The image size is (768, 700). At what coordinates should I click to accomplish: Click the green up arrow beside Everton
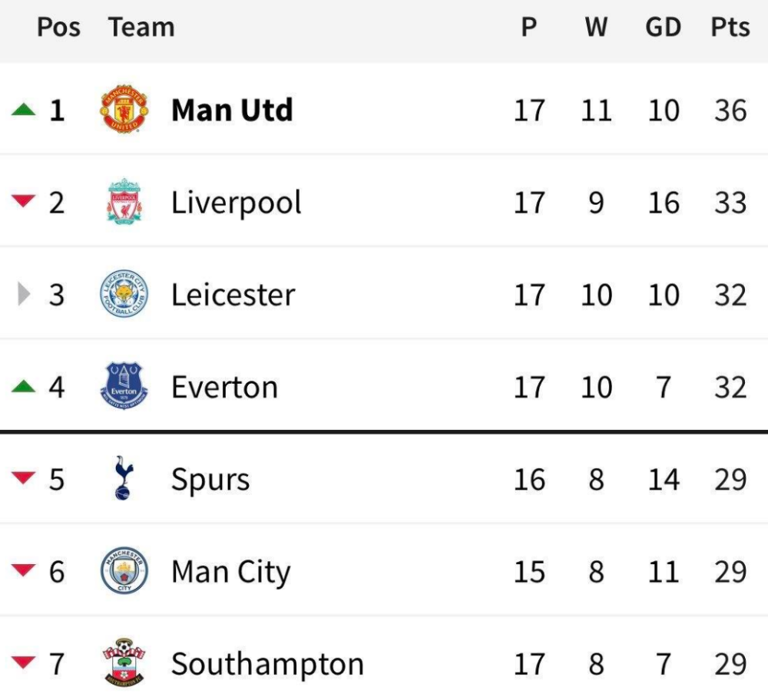24,386
